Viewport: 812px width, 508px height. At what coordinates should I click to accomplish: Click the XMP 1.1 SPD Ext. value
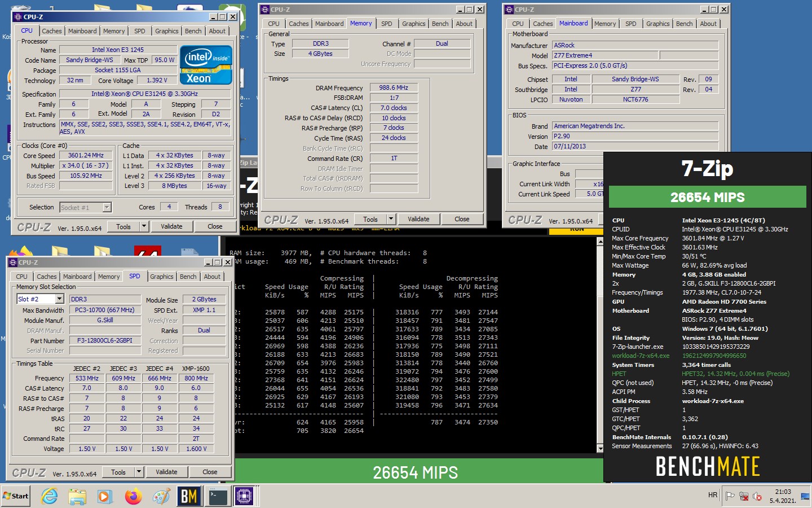click(204, 310)
